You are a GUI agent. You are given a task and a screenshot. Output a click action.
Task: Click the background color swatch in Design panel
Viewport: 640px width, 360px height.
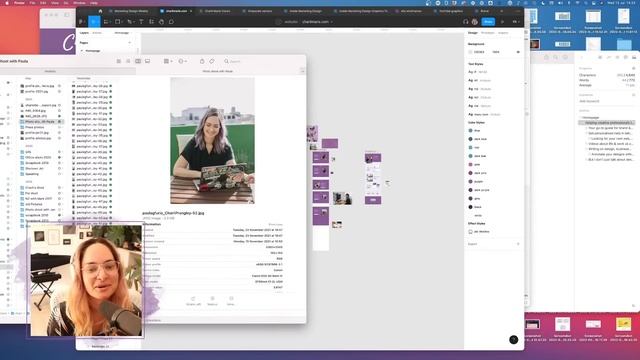coord(470,52)
